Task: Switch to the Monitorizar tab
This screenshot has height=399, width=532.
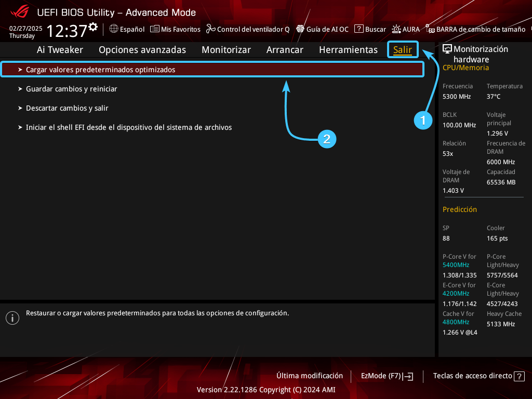Action: click(226, 50)
